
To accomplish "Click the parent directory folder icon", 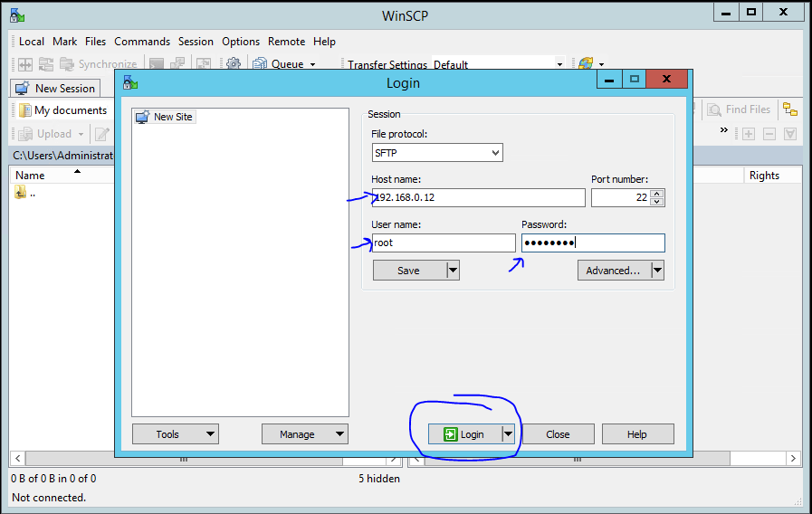I will pyautogui.click(x=21, y=193).
